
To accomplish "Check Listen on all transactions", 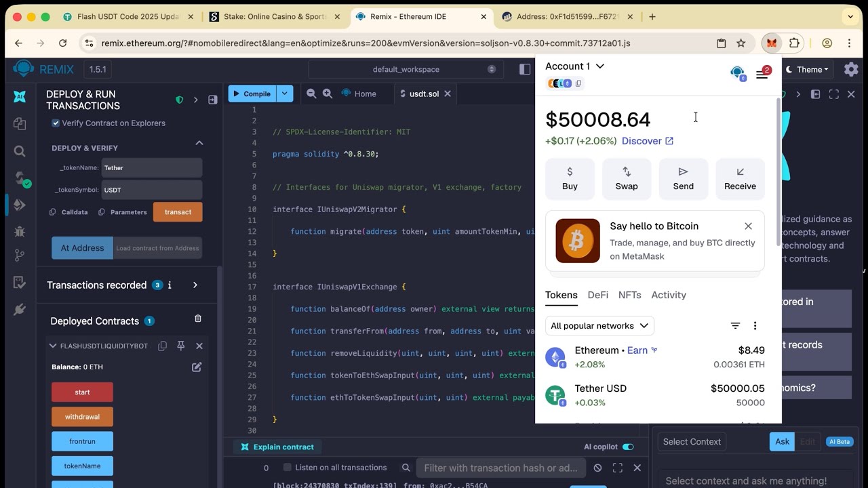I will (x=287, y=467).
